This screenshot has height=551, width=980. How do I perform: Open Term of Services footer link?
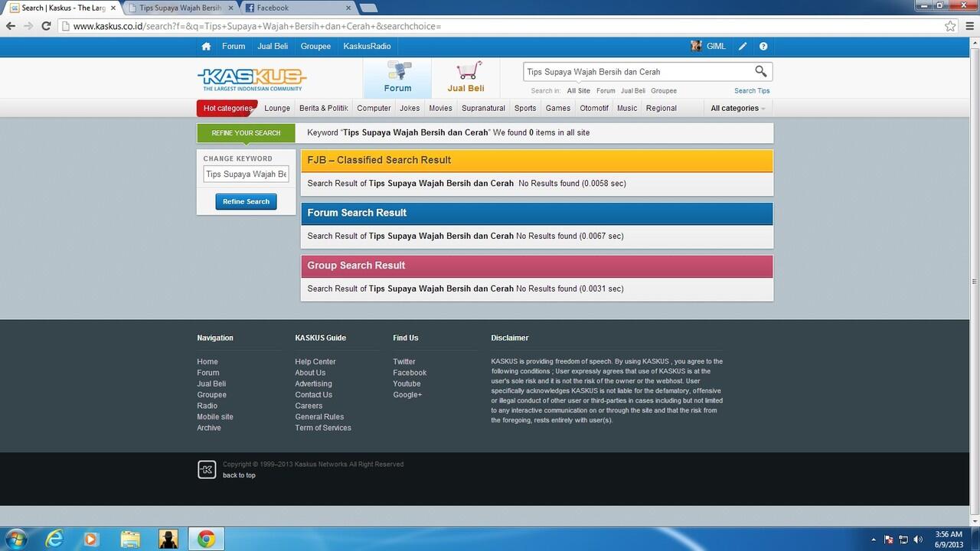point(323,428)
